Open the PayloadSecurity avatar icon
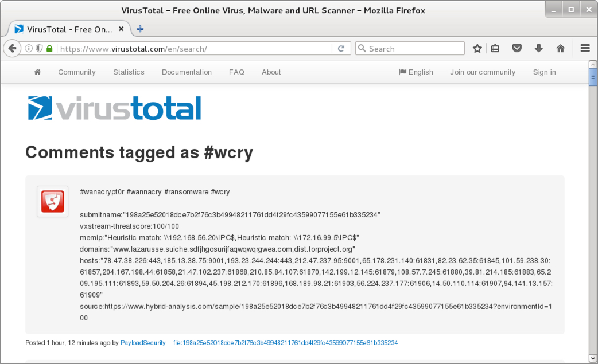 [x=53, y=201]
